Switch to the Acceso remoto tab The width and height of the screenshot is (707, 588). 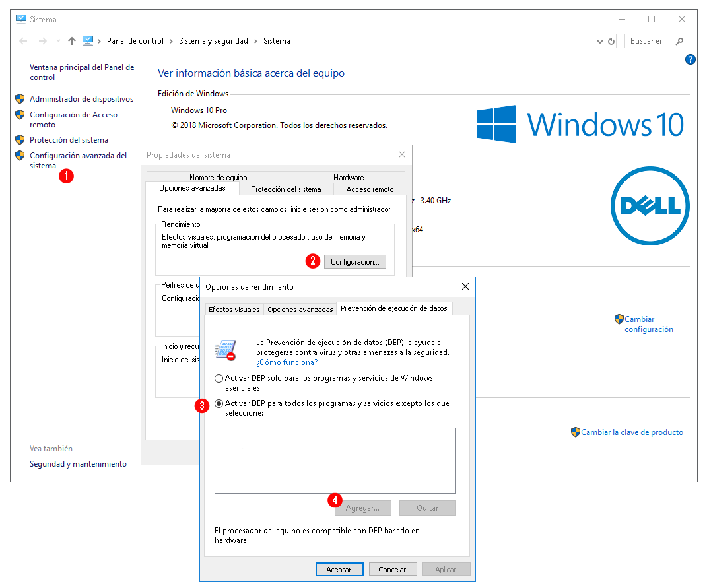click(x=370, y=189)
